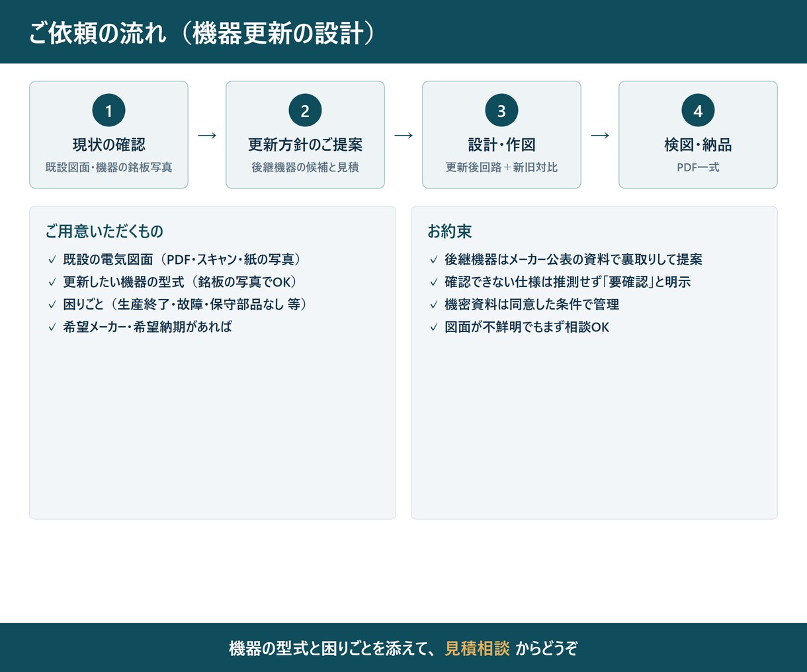Click the checkmark beside 困りごと
Screen dimensions: 807x672
[x=52, y=305]
